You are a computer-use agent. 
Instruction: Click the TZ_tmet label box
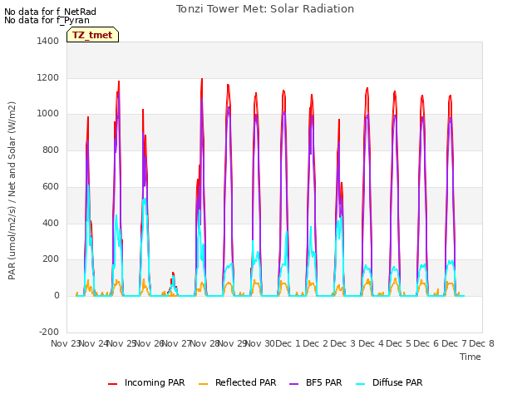(92, 35)
